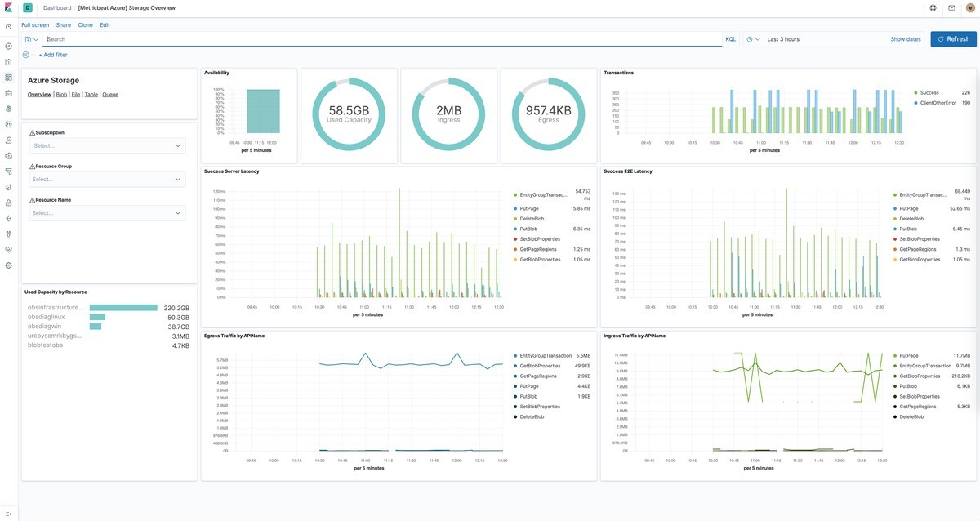
Task: Open the Recently viewed clock icon
Action: click(8, 27)
